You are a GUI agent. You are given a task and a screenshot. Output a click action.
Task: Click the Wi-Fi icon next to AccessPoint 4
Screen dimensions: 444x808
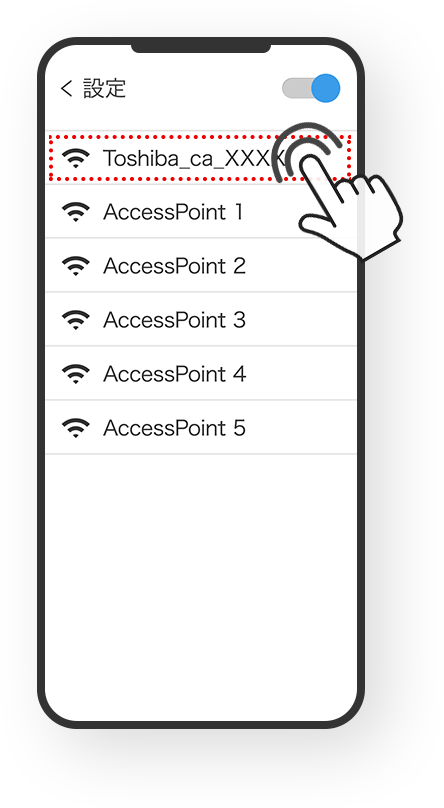click(76, 375)
